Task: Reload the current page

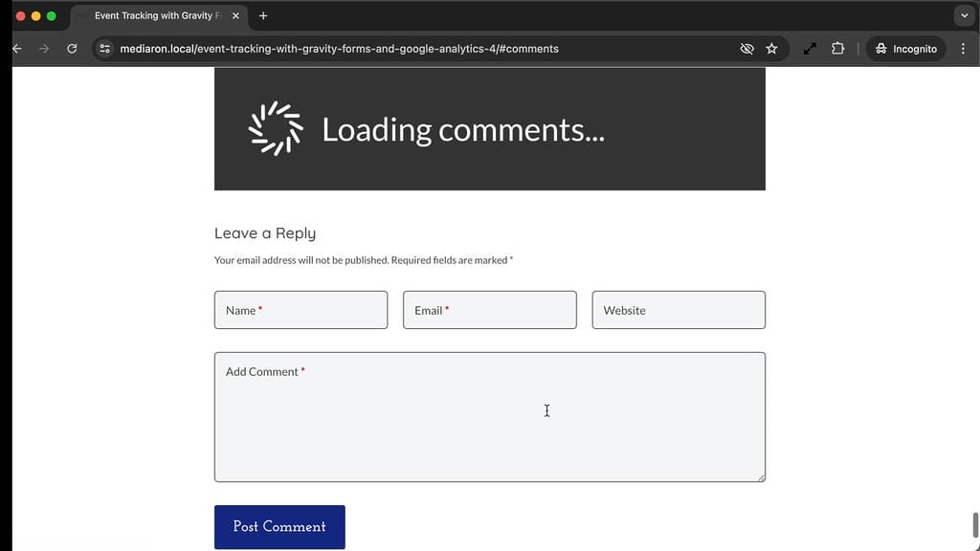Action: (x=72, y=48)
